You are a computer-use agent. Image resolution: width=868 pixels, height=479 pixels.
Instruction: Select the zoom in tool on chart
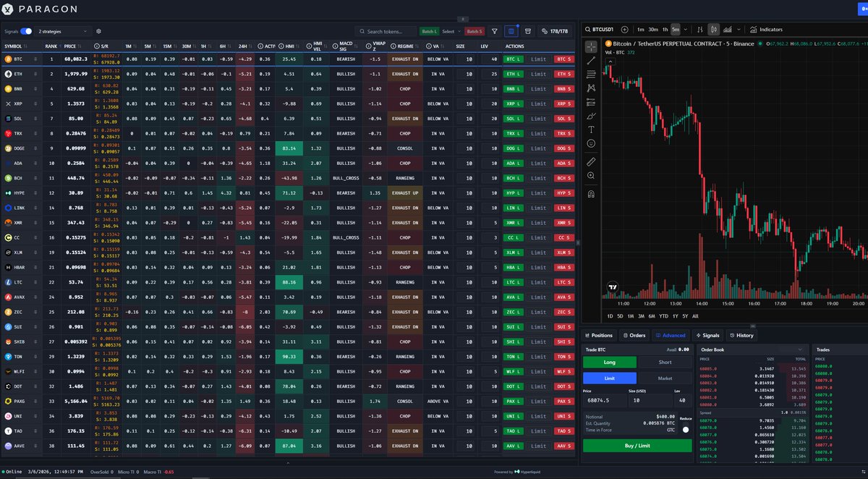coord(591,176)
